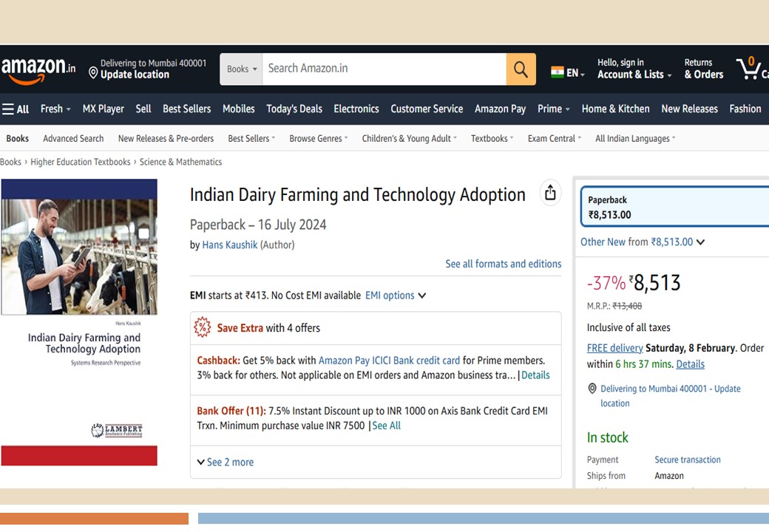This screenshot has width=769, height=532.
Task: Click See all formats and editions
Action: pyautogui.click(x=504, y=264)
